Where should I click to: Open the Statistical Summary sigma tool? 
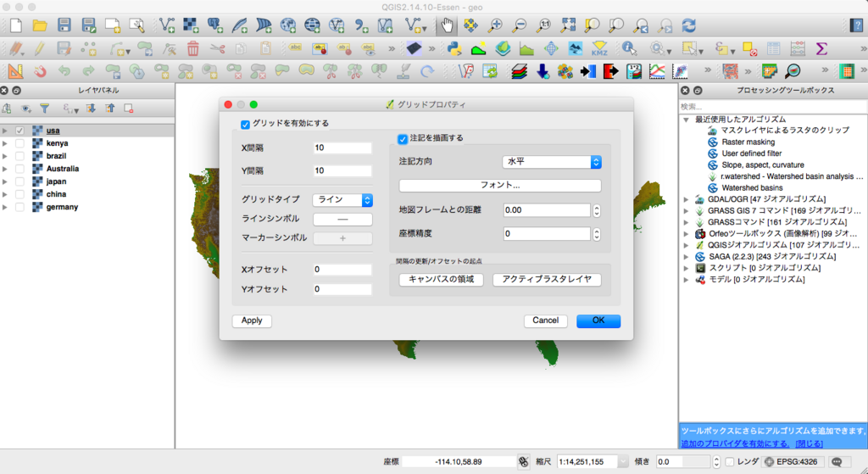click(x=821, y=48)
